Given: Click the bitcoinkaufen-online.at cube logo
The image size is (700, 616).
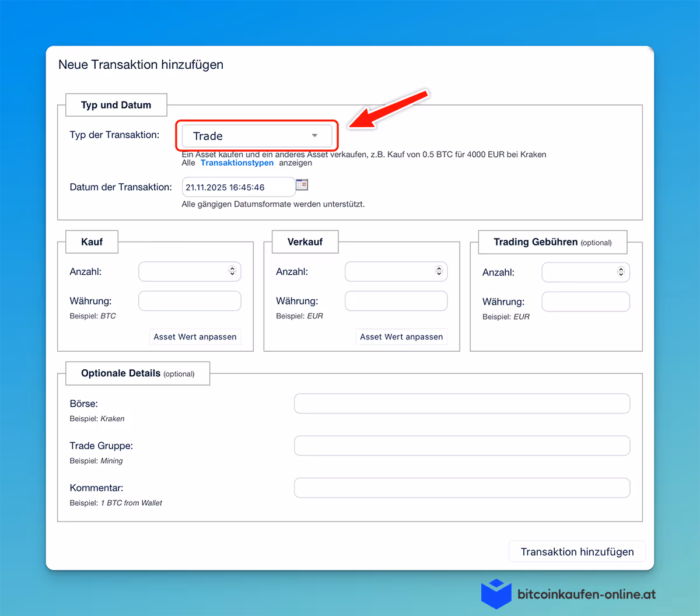Looking at the screenshot, I should (495, 593).
